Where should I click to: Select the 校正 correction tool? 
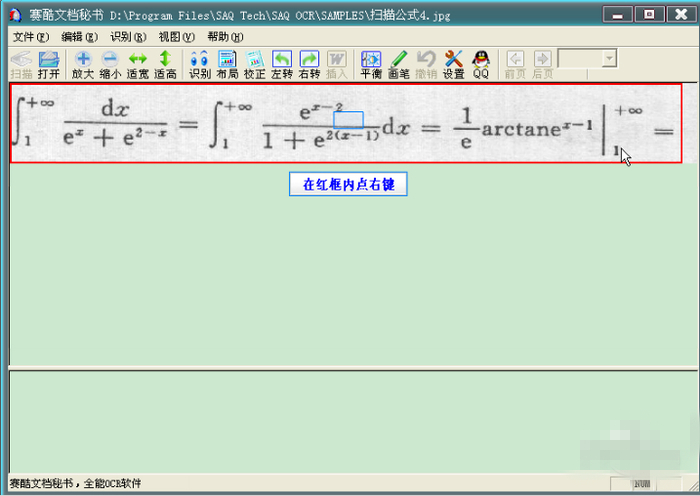pyautogui.click(x=254, y=65)
